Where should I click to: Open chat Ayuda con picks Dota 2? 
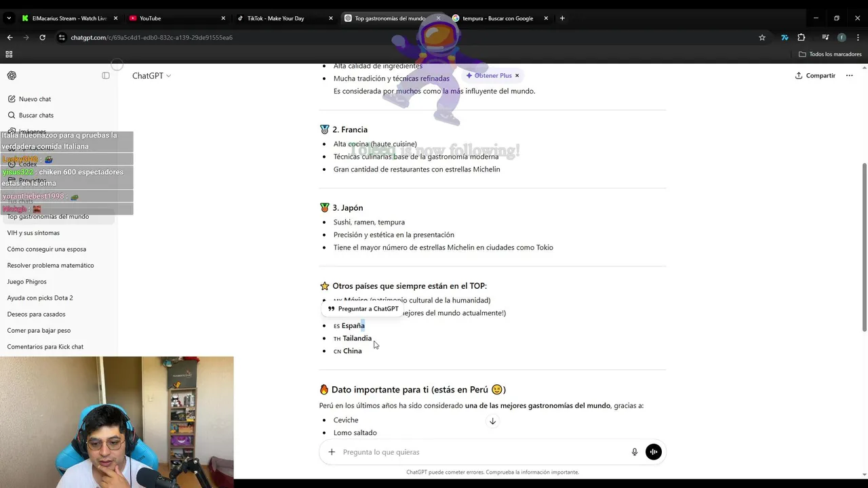(40, 298)
